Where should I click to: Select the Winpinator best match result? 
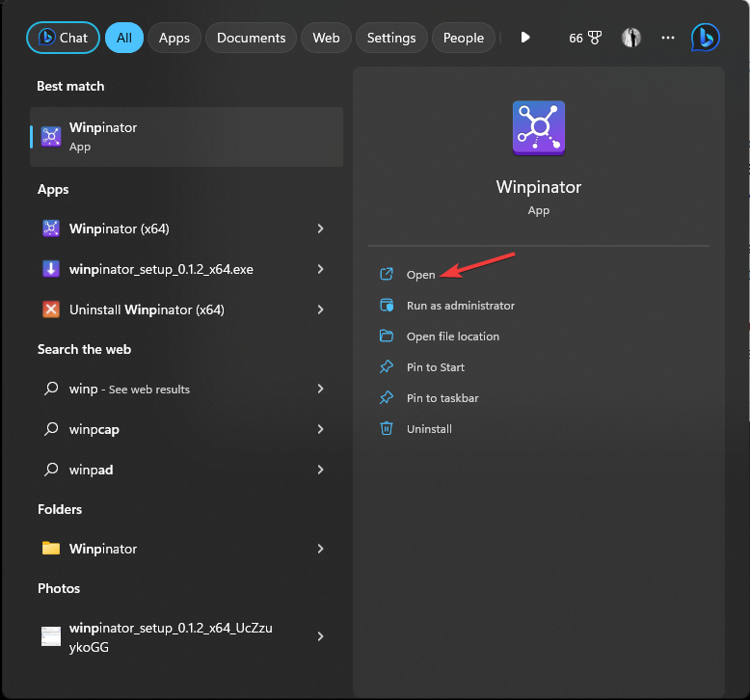coord(187,137)
